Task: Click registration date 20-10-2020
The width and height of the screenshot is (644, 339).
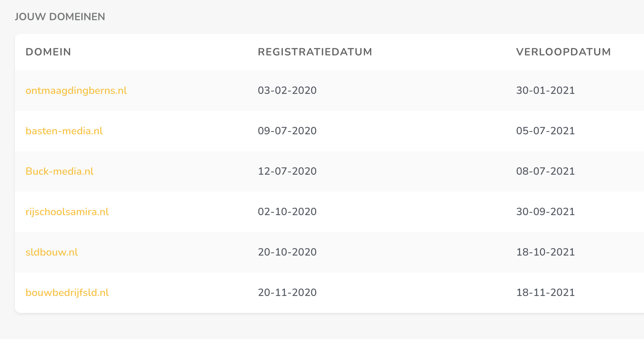Action: (x=287, y=252)
